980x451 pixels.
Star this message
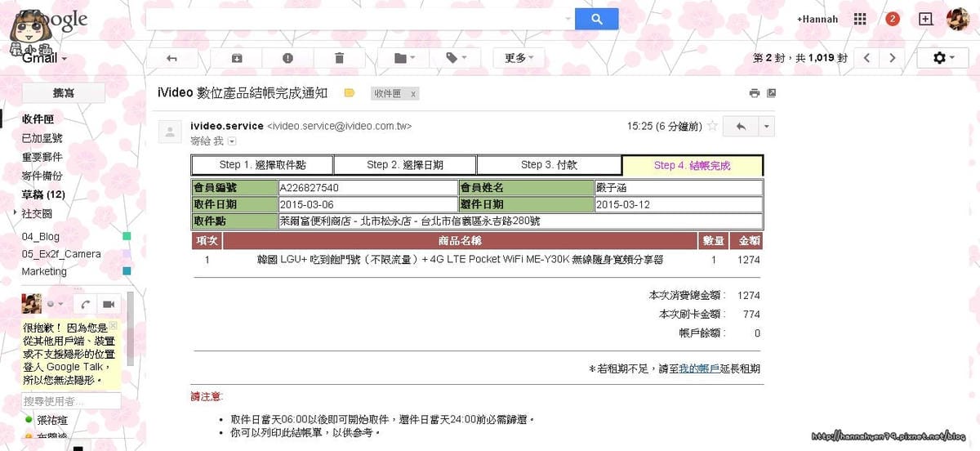712,126
